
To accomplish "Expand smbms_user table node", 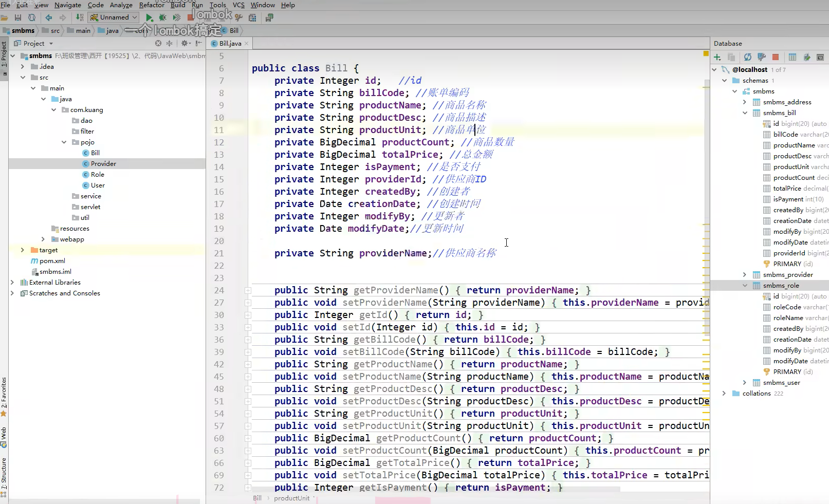I will point(745,382).
